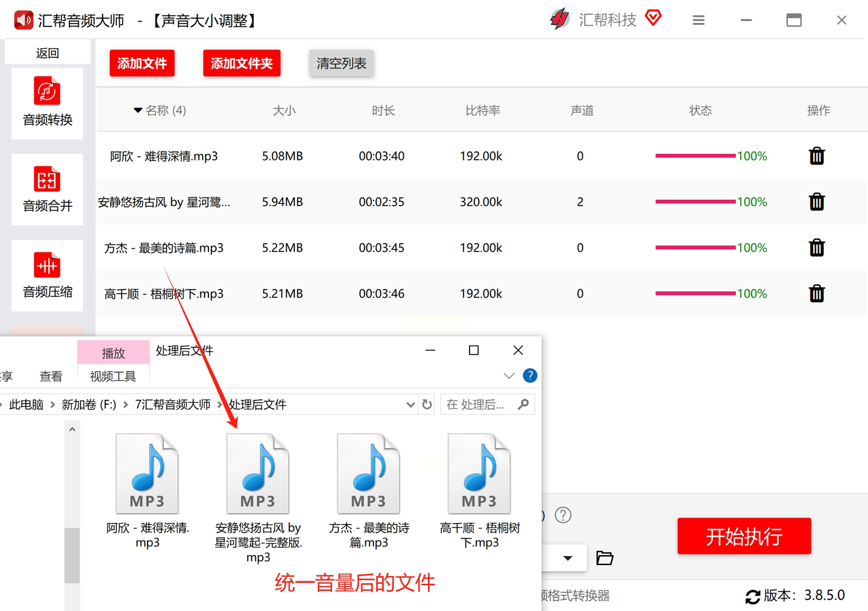The width and height of the screenshot is (868, 611).
Task: Delete 阿欣 - 难得深情.mp3 with trash icon
Action: click(x=816, y=156)
